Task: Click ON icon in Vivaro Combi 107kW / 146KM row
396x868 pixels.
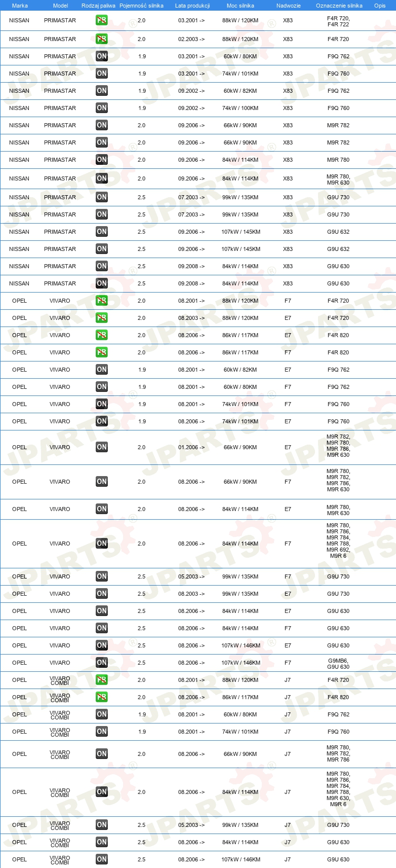Action: pos(102,859)
